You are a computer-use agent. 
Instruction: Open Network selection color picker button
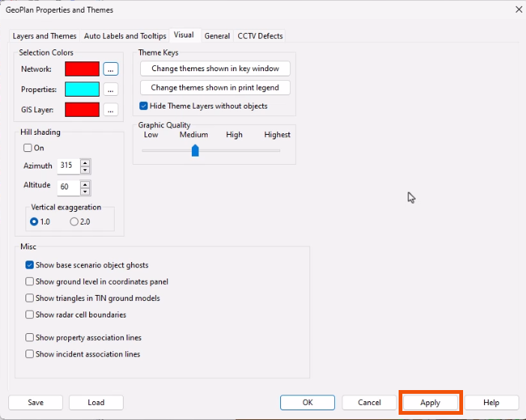tap(111, 69)
